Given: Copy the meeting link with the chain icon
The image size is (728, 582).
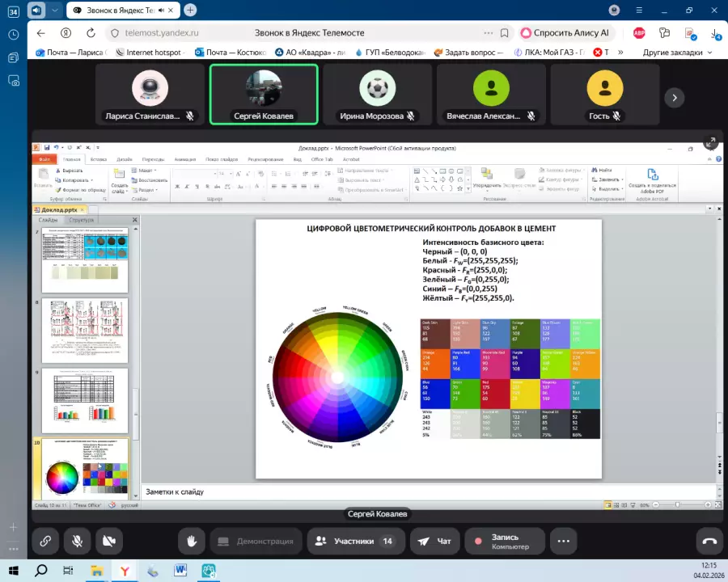Looking at the screenshot, I should tap(46, 541).
